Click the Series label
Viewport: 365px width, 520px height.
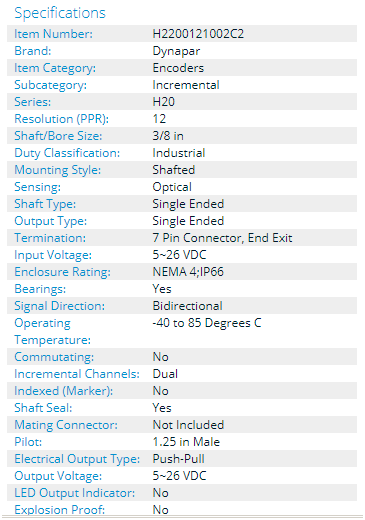point(33,102)
